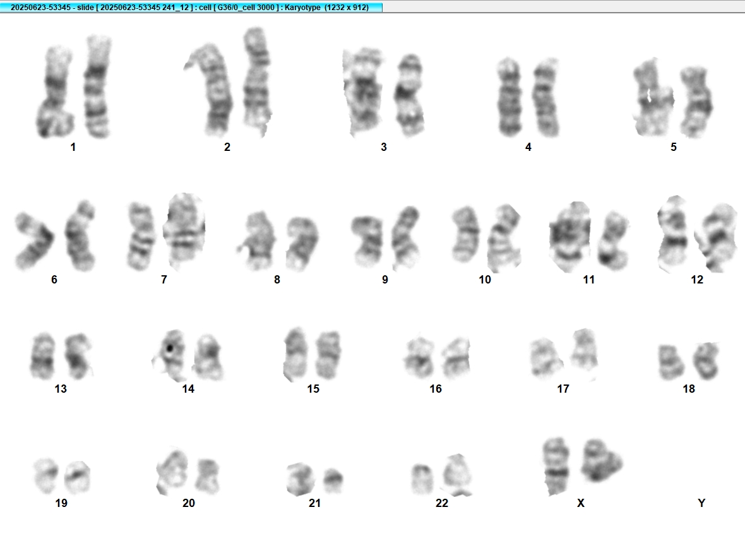
Task: Click the chromosome 18 label
Action: [689, 389]
